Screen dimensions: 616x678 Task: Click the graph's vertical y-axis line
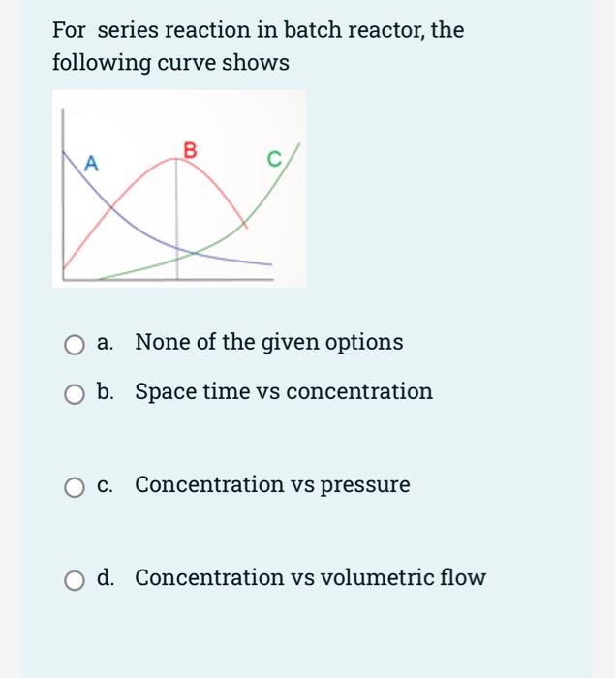click(x=64, y=194)
